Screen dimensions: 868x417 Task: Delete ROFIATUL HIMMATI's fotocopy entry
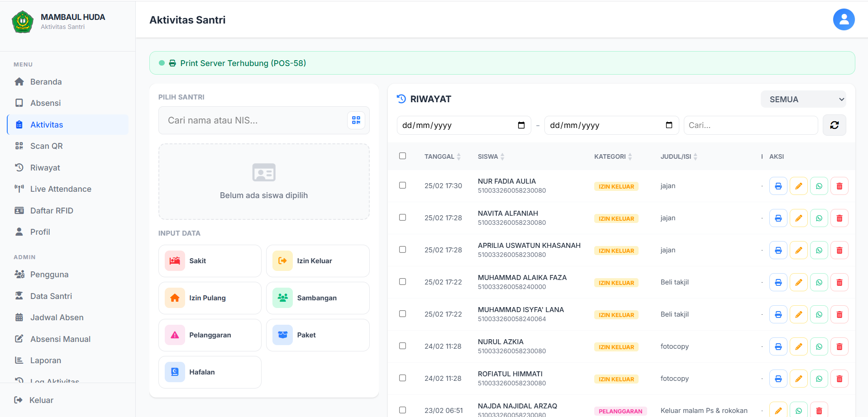[839, 379]
